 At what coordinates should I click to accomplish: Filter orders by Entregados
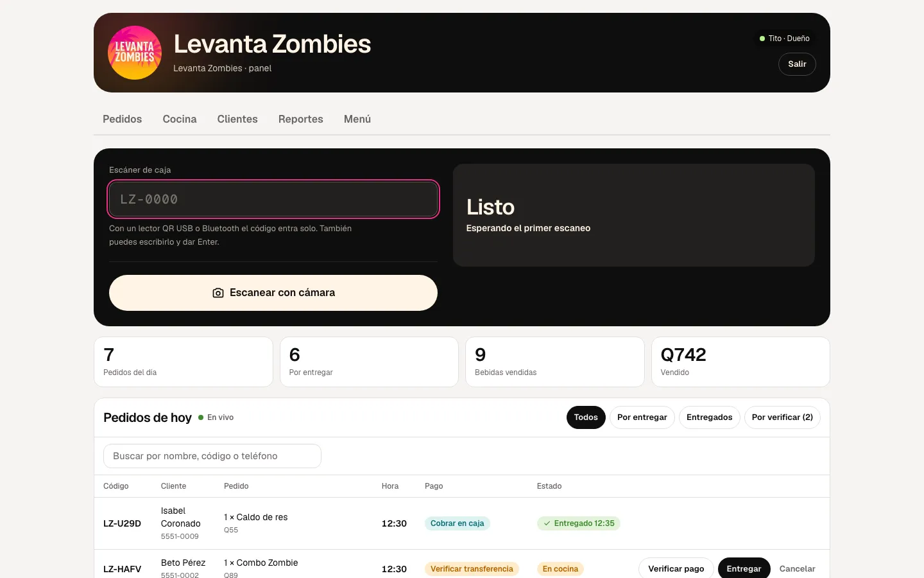coord(710,417)
